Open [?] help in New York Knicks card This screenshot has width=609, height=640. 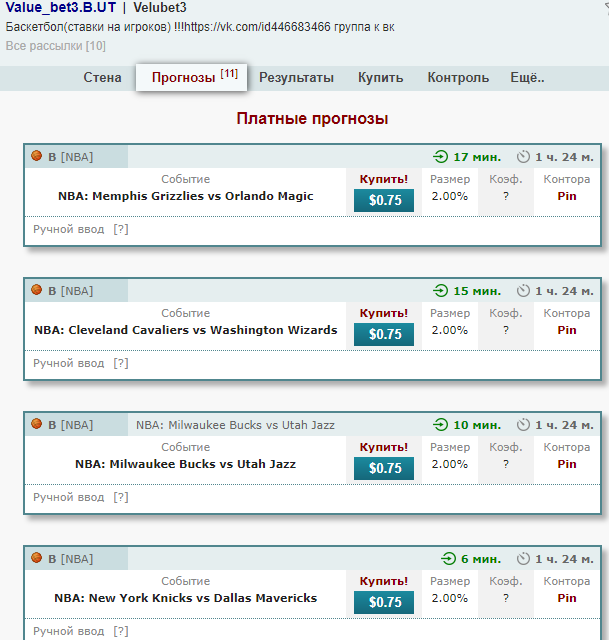tap(121, 631)
